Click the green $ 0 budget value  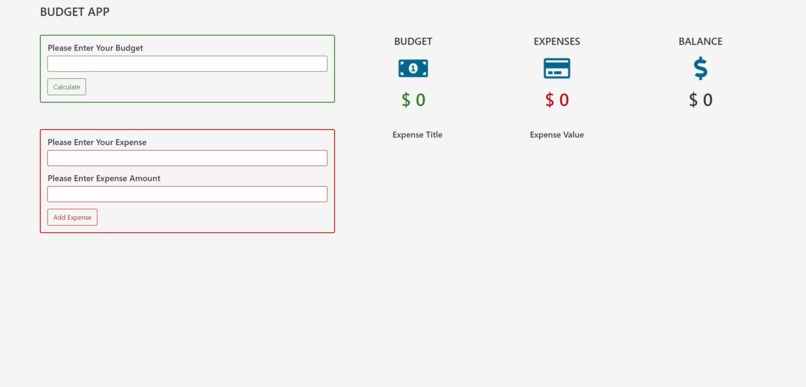[x=413, y=100]
